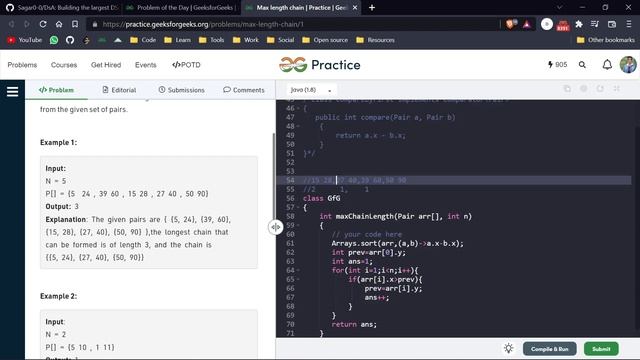Click the copy code icon in editor toolbar
640x360 pixels.
click(x=567, y=89)
